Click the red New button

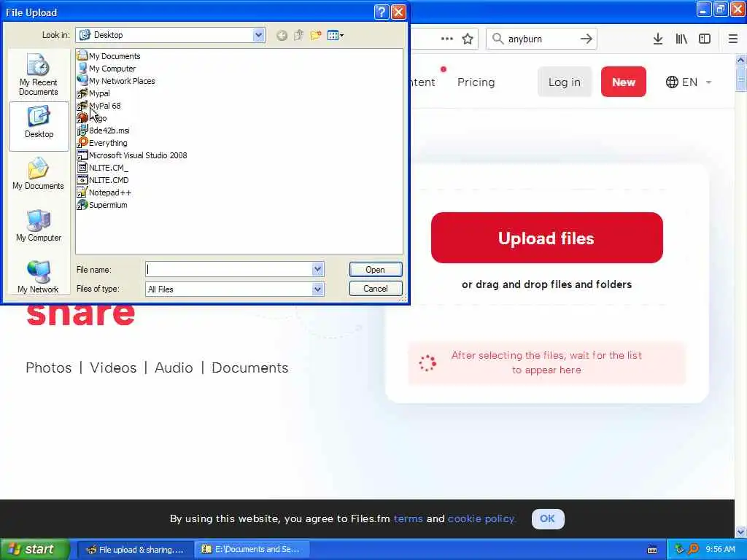coord(623,82)
